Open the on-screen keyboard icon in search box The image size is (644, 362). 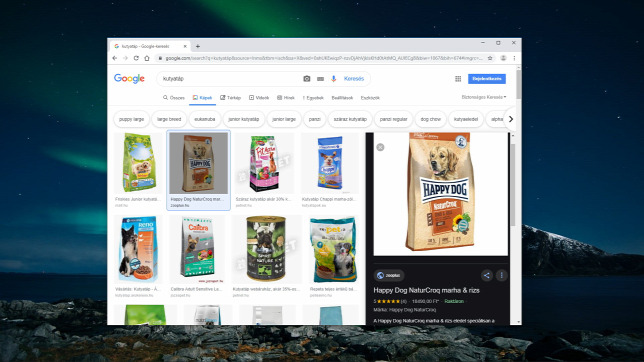320,79
